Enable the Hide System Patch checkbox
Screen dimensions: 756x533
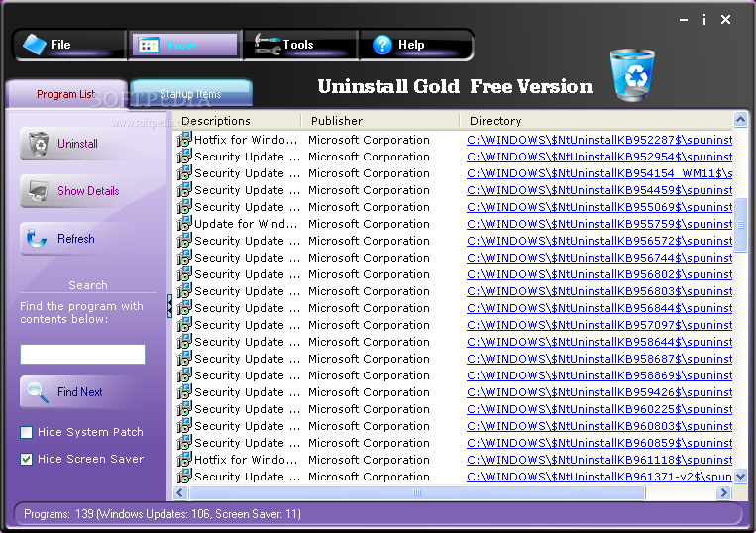pos(27,432)
